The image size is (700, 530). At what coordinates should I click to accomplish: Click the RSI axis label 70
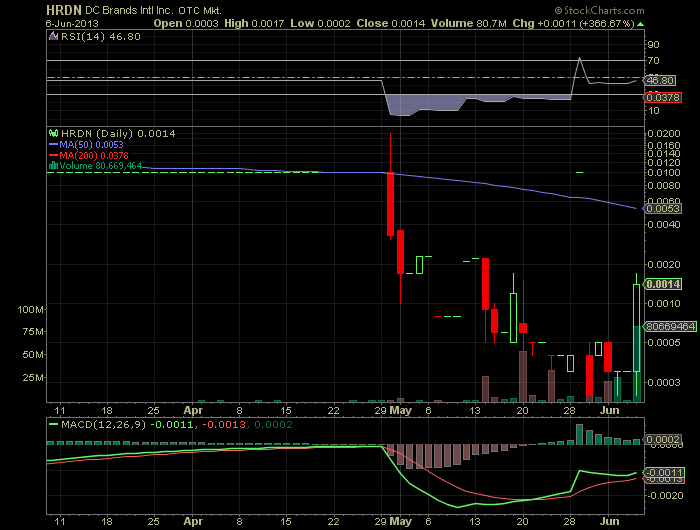point(653,61)
